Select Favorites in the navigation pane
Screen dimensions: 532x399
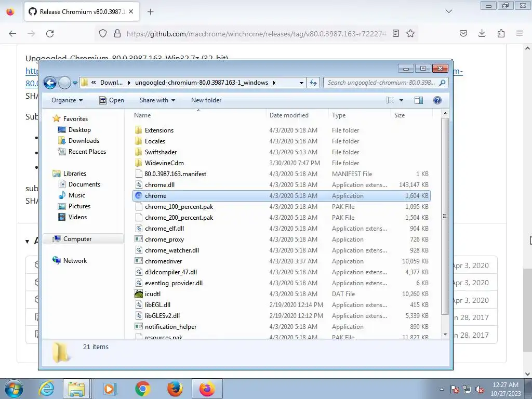point(70,119)
